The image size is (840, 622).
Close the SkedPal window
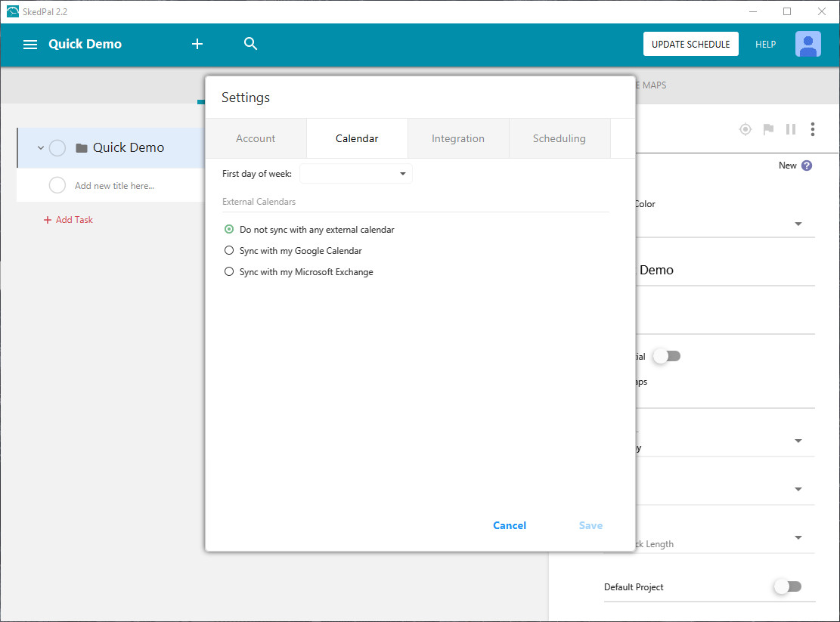tap(821, 11)
